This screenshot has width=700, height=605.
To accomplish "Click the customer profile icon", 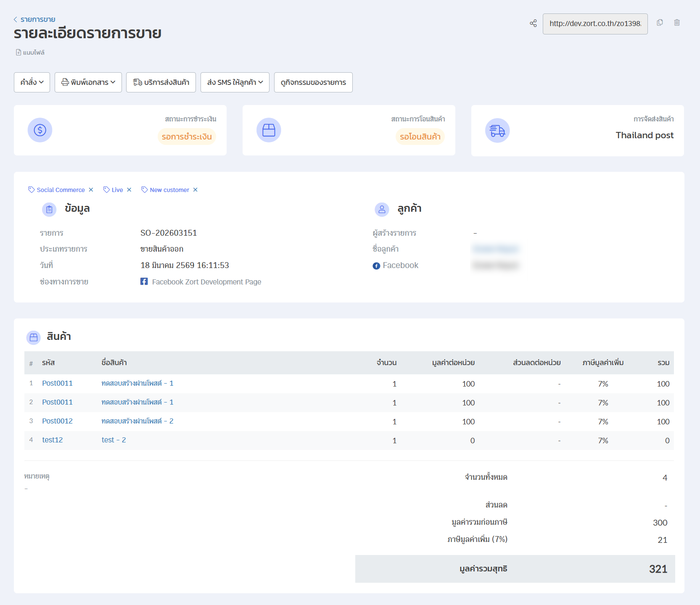I will [382, 209].
